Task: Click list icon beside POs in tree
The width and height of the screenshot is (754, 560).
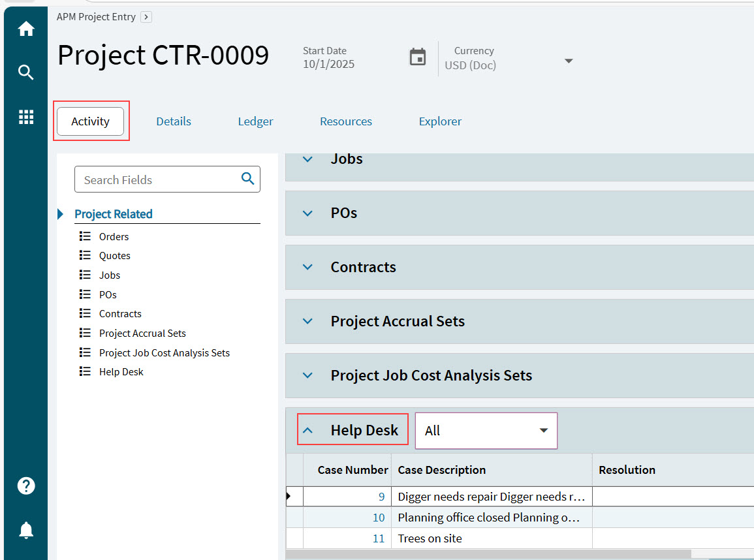Action: 85,294
